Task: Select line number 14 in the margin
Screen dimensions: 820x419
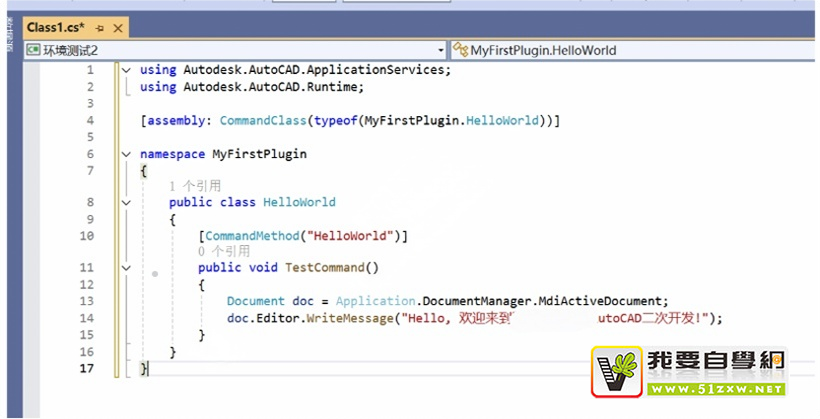Action: coord(88,318)
